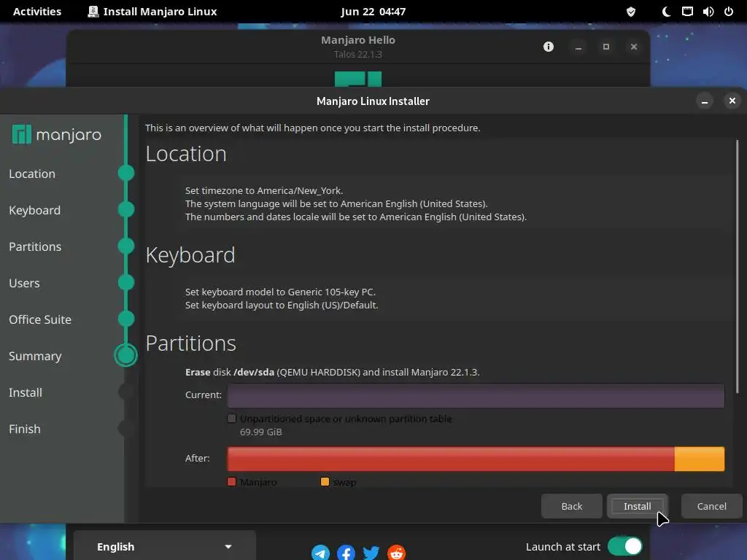Open the Telegram link icon
Image resolution: width=747 pixels, height=560 pixels.
pos(321,553)
